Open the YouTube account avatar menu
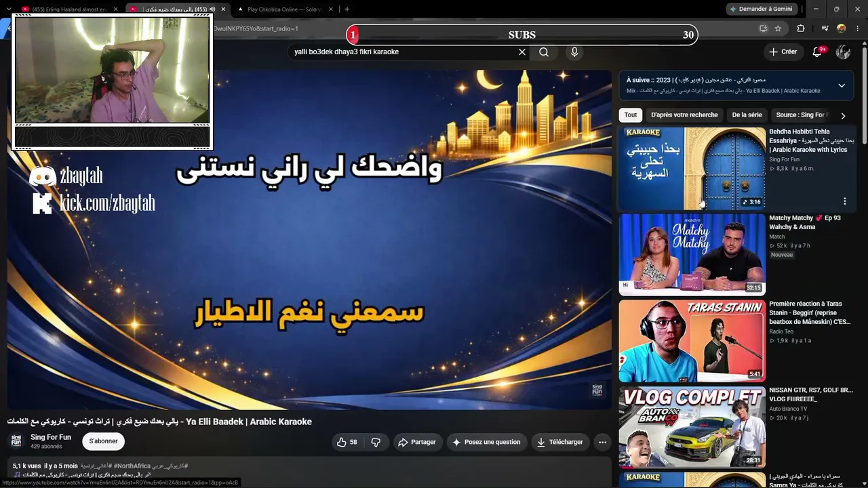This screenshot has height=488, width=868. (844, 52)
